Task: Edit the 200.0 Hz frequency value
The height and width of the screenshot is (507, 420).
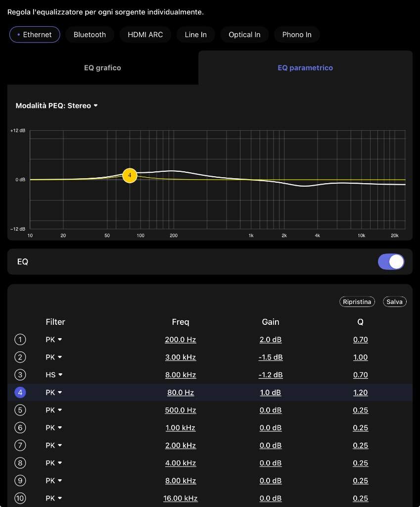Action: tap(181, 340)
